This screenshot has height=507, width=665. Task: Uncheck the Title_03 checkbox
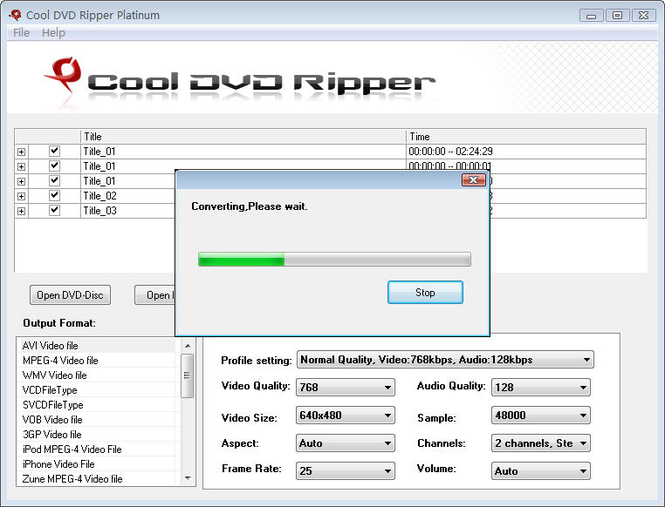click(54, 210)
